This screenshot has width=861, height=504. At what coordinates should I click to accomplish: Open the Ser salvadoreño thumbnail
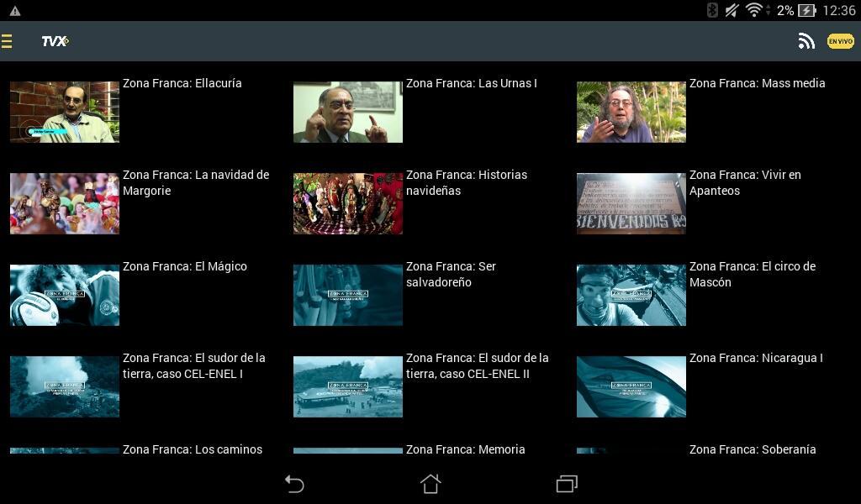point(348,295)
